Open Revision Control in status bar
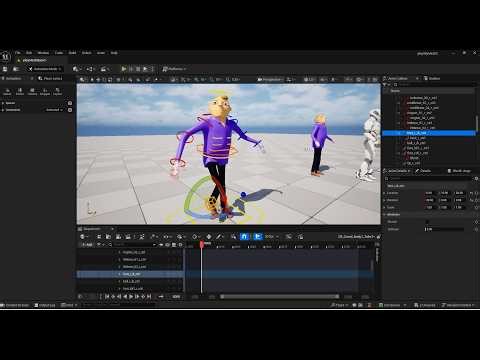The image size is (480, 360). (458, 305)
